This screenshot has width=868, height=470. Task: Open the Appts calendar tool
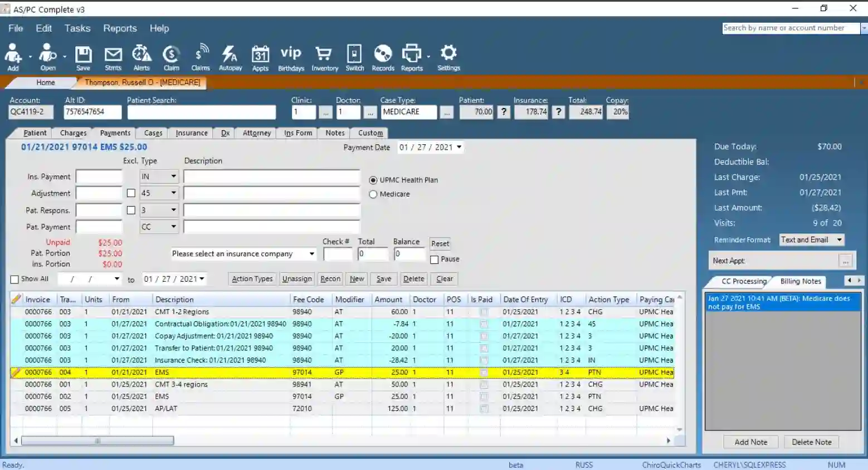tap(260, 56)
